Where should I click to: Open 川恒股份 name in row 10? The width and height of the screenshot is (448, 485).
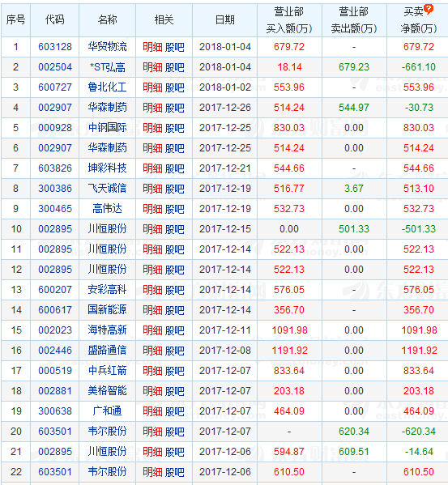pos(107,229)
